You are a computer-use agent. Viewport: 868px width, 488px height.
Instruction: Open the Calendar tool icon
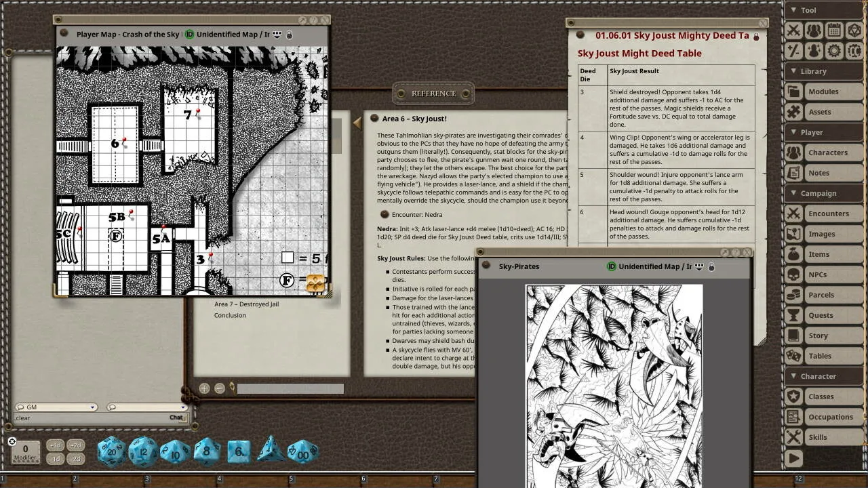tap(834, 30)
